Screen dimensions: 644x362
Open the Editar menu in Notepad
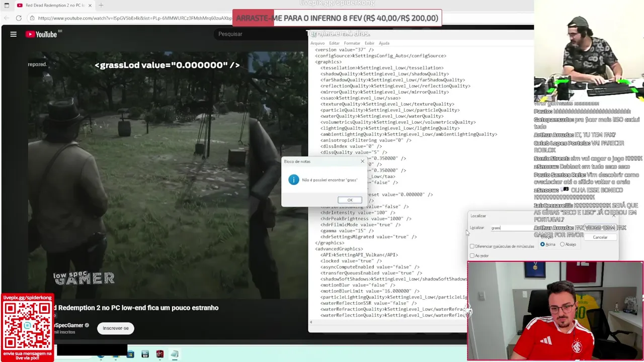pyautogui.click(x=334, y=43)
